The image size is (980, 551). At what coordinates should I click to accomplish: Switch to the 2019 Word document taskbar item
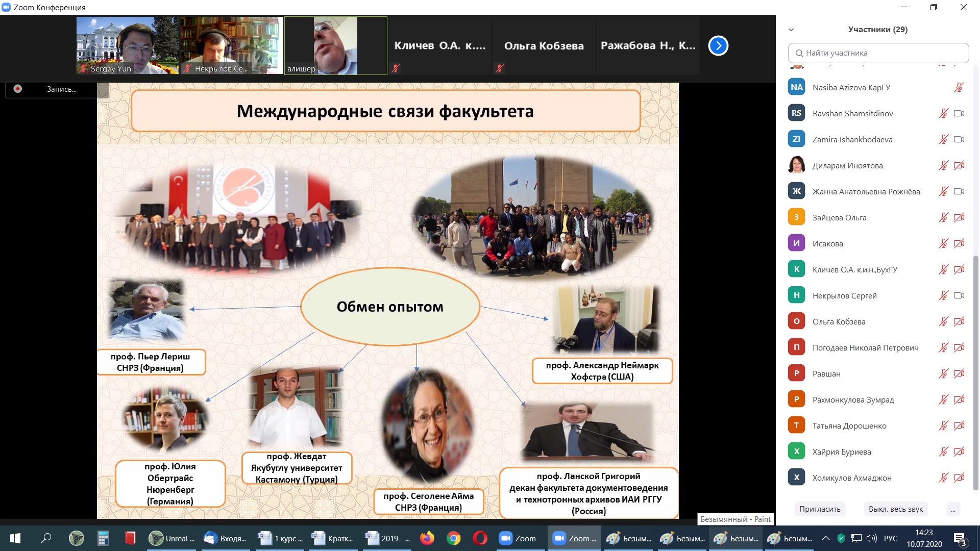388,538
